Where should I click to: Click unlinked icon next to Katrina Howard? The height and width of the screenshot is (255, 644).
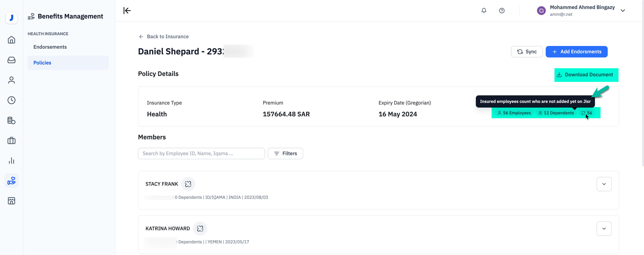coord(200,229)
